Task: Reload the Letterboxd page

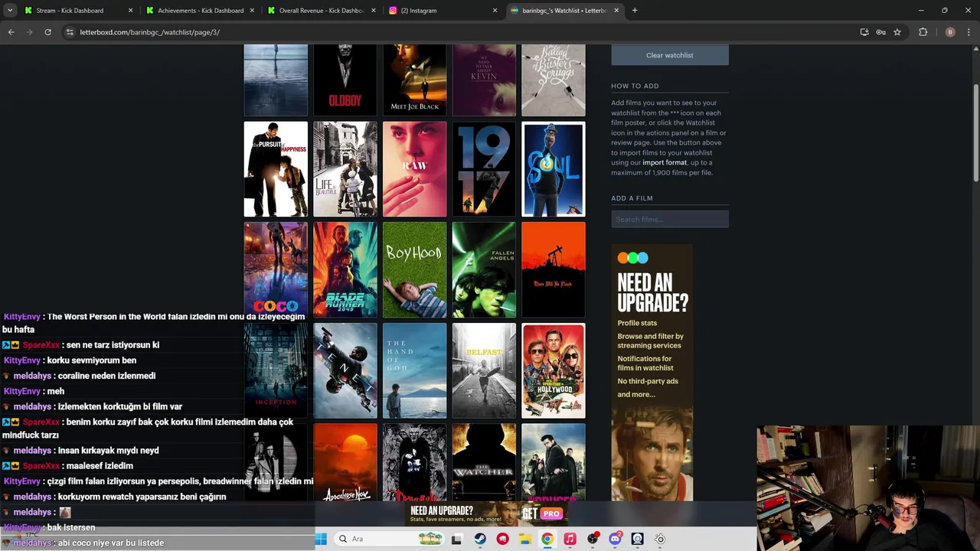Action: [x=47, y=32]
